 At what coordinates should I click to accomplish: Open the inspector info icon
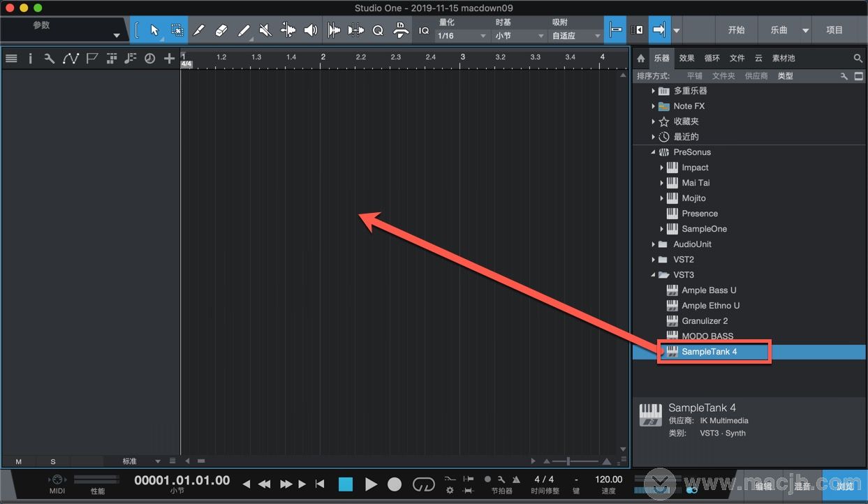pos(30,59)
